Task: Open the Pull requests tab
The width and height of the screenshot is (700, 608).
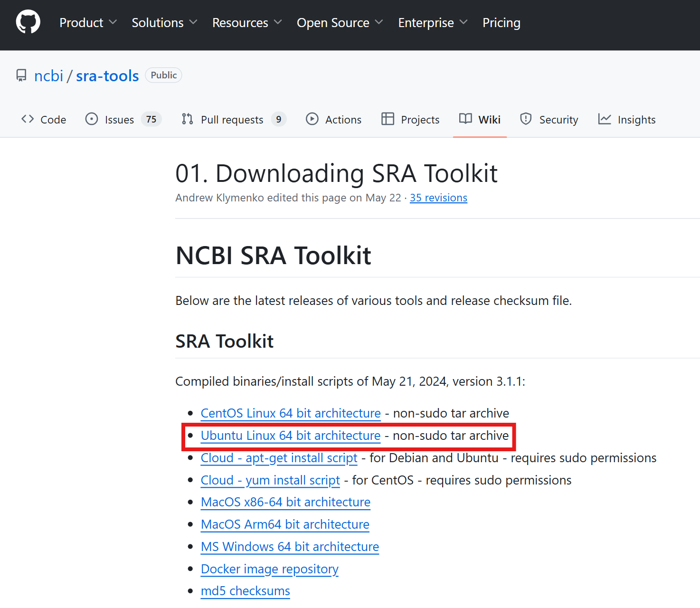Action: point(234,119)
